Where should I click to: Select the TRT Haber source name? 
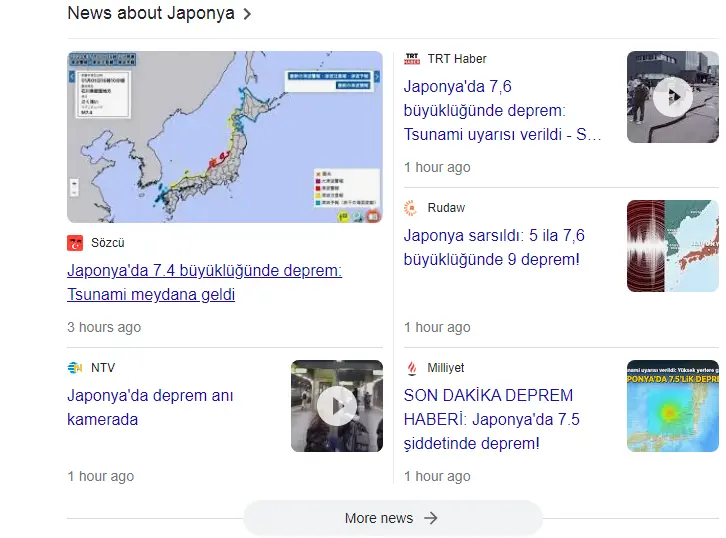(457, 59)
